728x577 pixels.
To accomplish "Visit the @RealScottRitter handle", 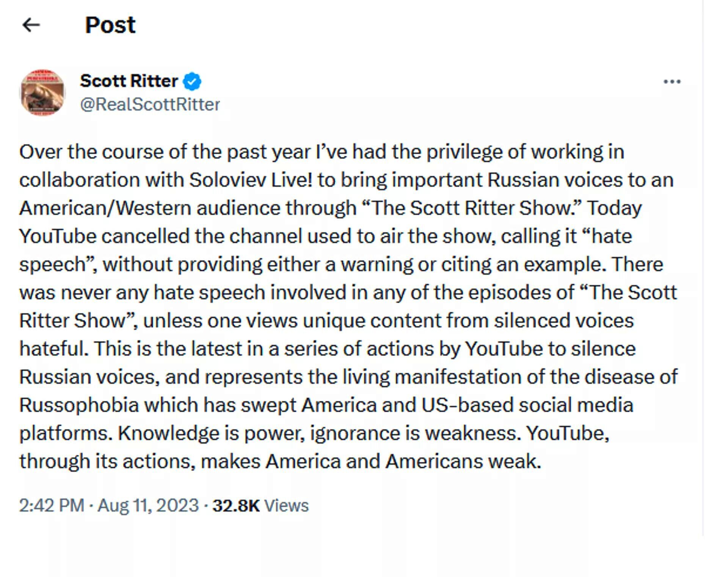I will (150, 104).
